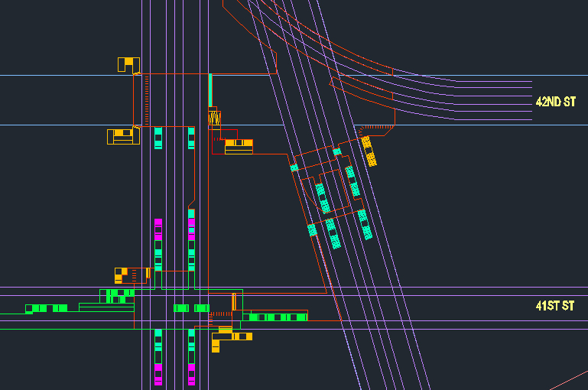Image resolution: width=588 pixels, height=390 pixels.
Task: Pick the diagonal yellow hatched block by the curved tracks
Action: 369,151
